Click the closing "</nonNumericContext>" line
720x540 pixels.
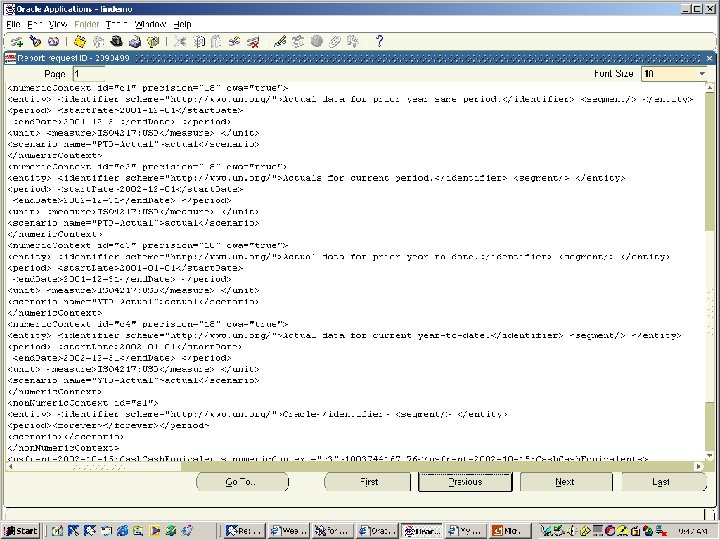pyautogui.click(x=63, y=448)
